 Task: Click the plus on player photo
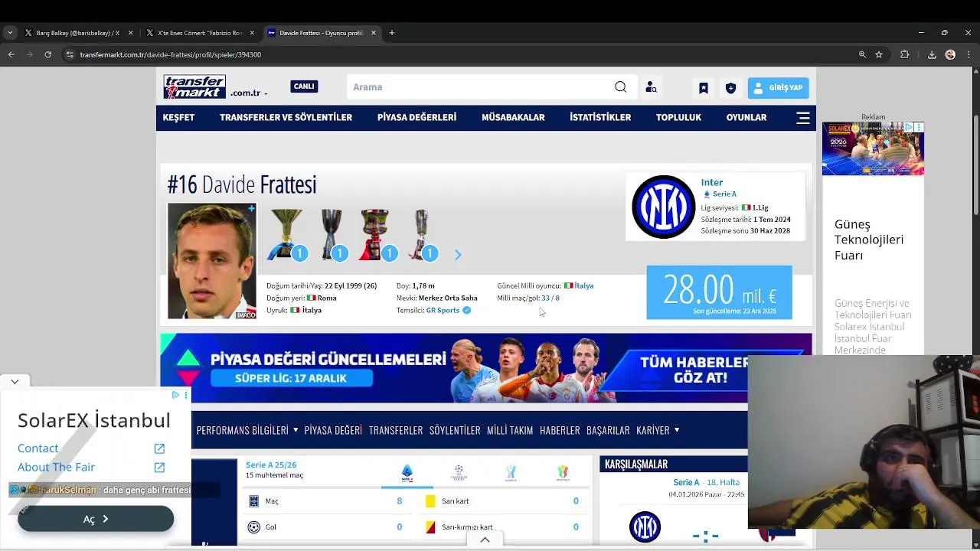click(251, 208)
